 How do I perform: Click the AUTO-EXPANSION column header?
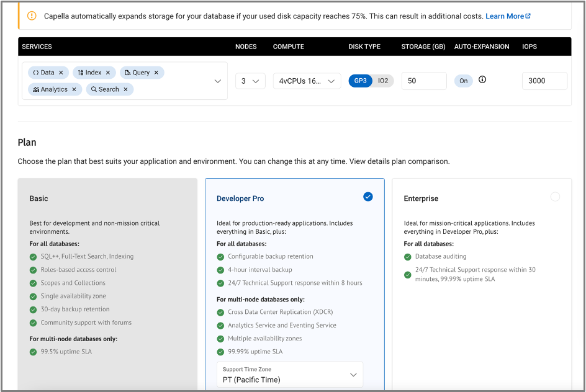(482, 47)
